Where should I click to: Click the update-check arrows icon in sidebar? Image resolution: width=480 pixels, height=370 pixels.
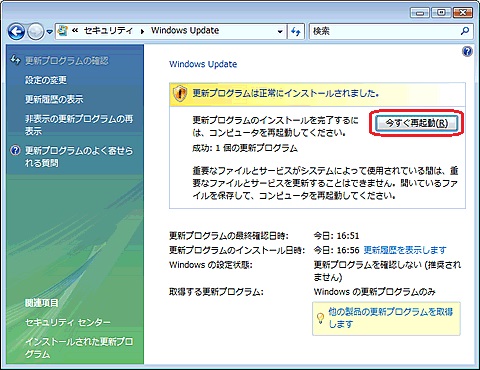pos(15,60)
